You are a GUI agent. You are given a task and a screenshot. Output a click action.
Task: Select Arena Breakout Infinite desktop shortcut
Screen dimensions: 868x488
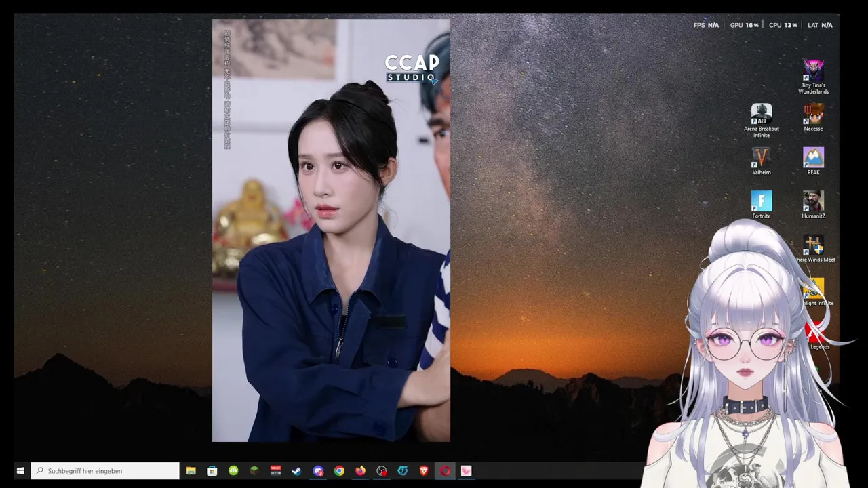click(762, 121)
